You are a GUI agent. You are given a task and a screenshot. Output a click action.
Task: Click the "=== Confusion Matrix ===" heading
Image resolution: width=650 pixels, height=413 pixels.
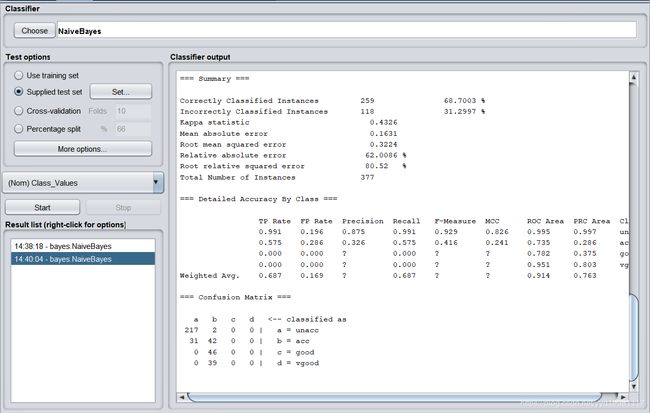235,297
